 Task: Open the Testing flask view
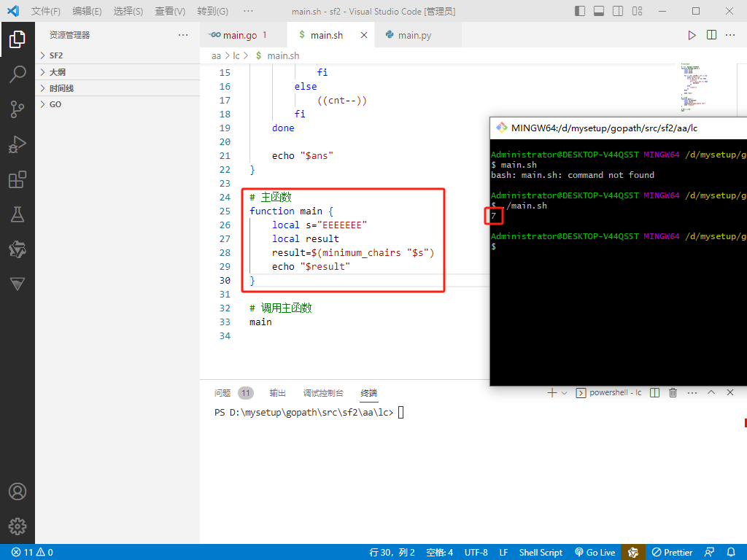click(x=18, y=214)
